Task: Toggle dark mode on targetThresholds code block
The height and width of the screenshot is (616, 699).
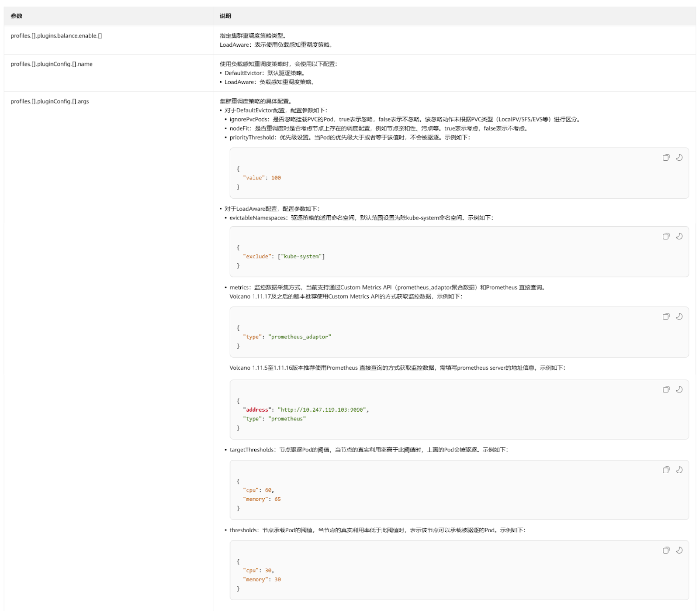Action: click(x=679, y=470)
